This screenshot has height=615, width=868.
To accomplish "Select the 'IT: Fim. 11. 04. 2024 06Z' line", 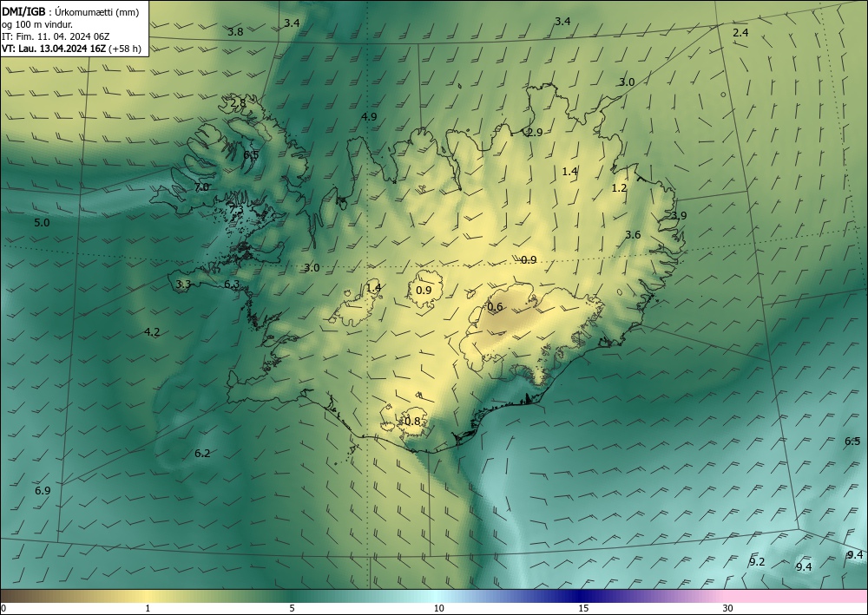I will click(56, 36).
